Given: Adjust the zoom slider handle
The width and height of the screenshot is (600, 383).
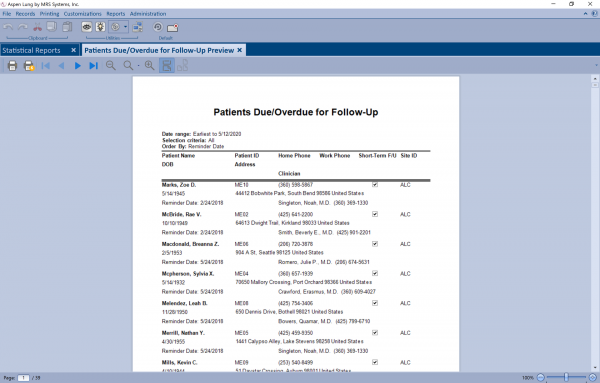Looking at the screenshot, I should pyautogui.click(x=566, y=378).
